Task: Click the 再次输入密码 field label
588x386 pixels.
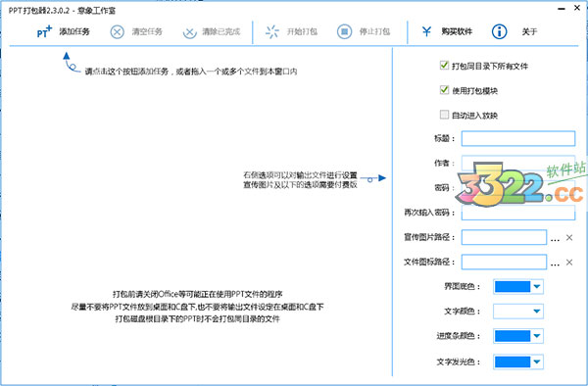Action: point(429,213)
